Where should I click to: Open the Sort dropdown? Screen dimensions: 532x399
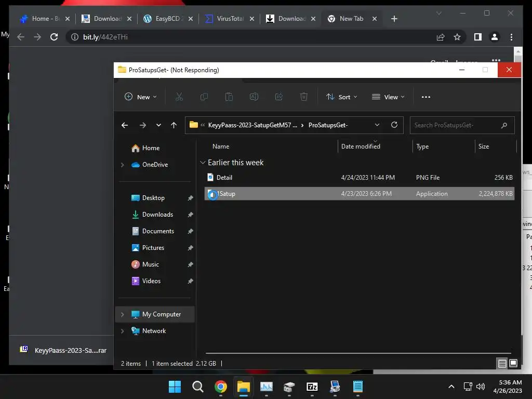[x=342, y=97]
